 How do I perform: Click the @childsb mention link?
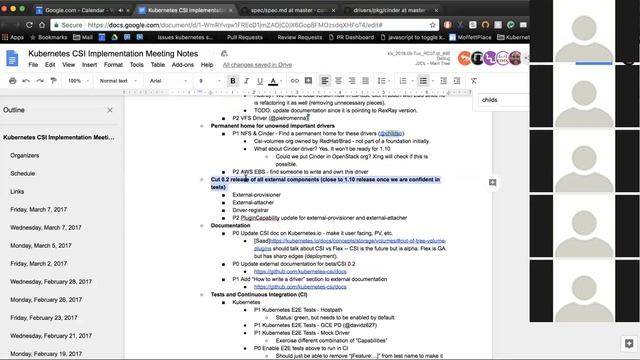391,133
